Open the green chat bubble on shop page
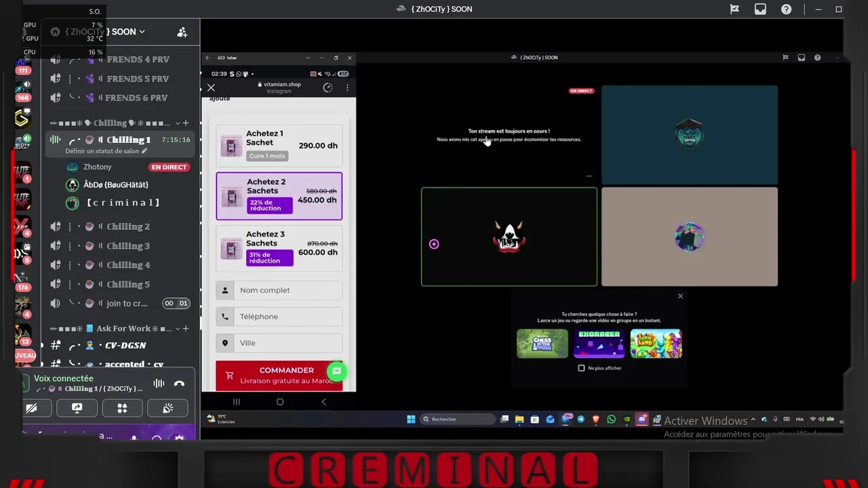Viewport: 868px width, 488px height. point(336,371)
